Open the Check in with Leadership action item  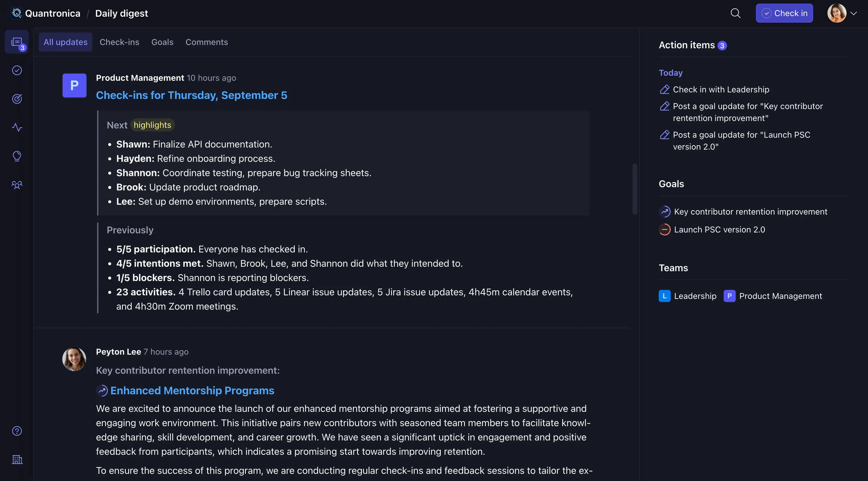(x=721, y=90)
